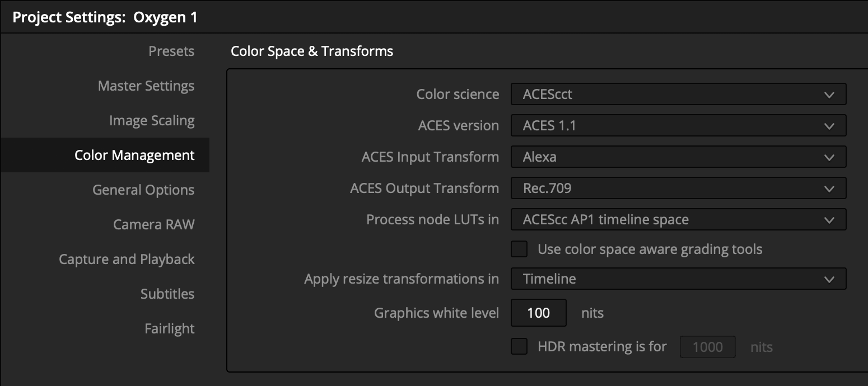Expand the chevron on the Timeline dropdown
The image size is (868, 386).
coord(830,279)
